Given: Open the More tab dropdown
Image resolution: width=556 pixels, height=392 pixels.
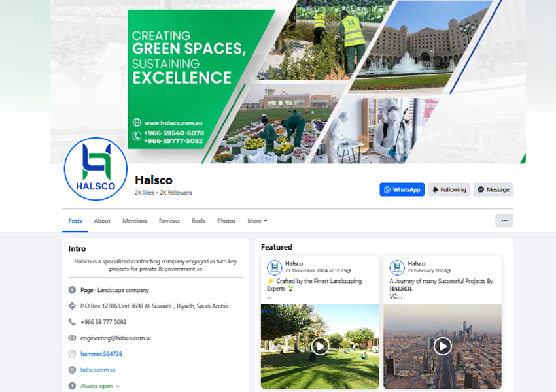Looking at the screenshot, I should point(257,221).
